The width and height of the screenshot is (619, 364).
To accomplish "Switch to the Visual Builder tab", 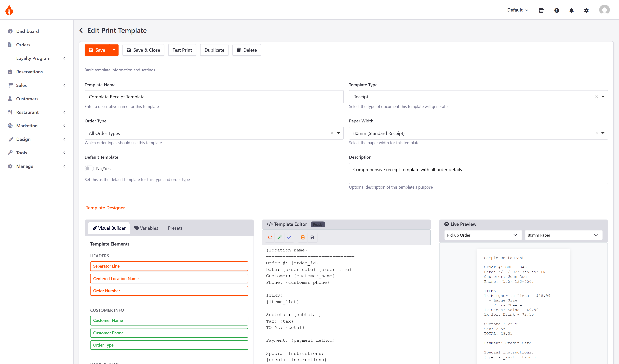I will 109,228.
